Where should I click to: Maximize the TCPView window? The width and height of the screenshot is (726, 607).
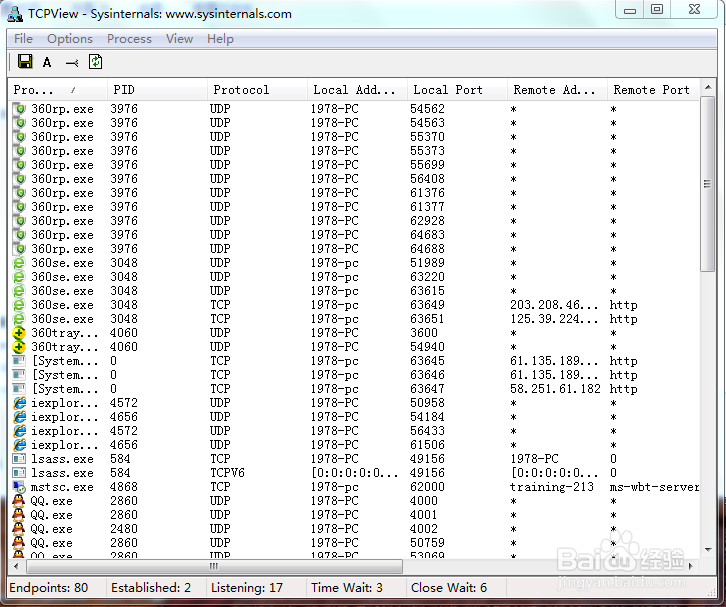coord(657,9)
